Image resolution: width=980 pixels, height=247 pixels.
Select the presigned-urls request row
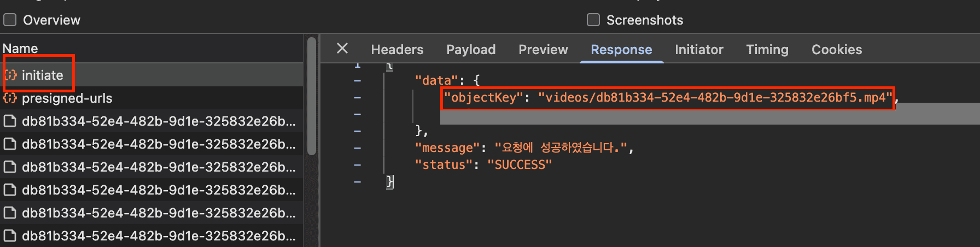[x=151, y=98]
